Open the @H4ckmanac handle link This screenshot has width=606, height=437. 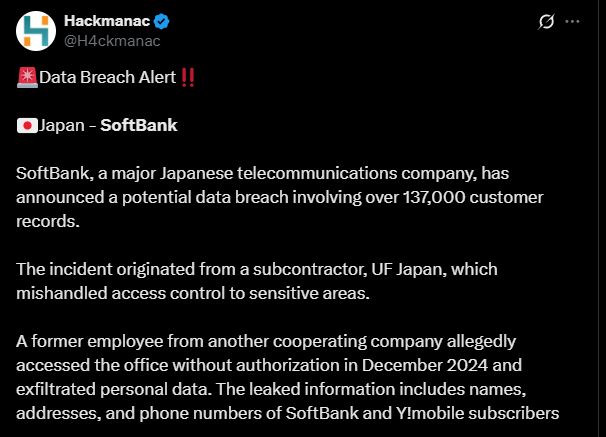112,41
